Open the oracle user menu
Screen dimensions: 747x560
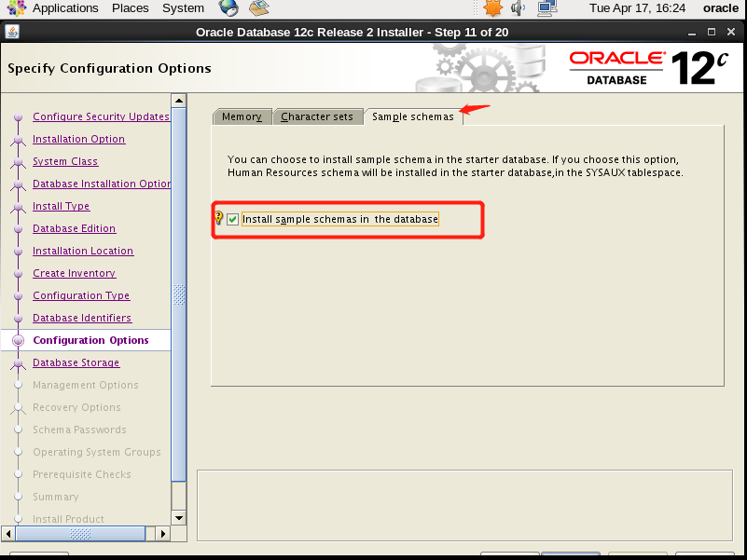(720, 8)
